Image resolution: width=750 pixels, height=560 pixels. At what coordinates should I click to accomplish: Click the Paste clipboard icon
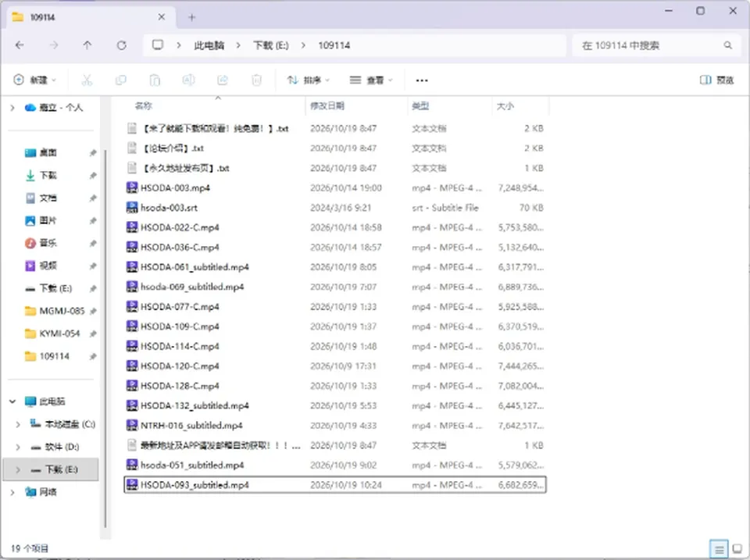pos(155,80)
